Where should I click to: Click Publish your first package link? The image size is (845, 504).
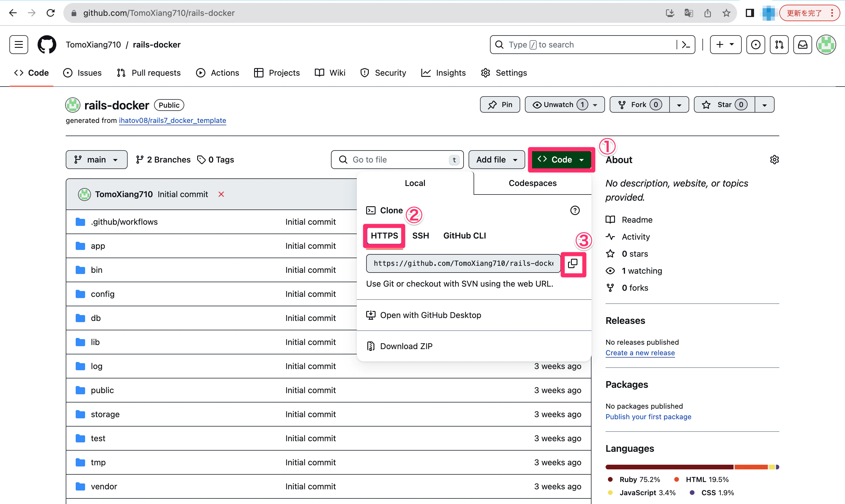(x=648, y=417)
